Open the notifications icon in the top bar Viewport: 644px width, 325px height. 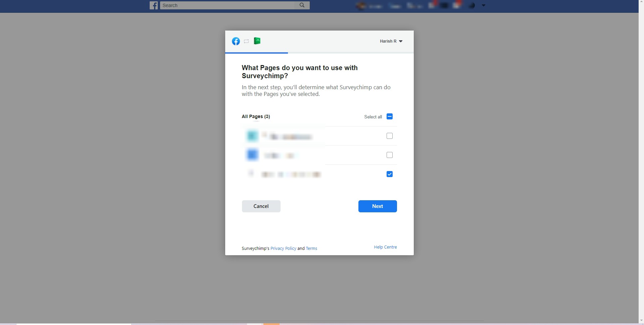click(x=457, y=5)
